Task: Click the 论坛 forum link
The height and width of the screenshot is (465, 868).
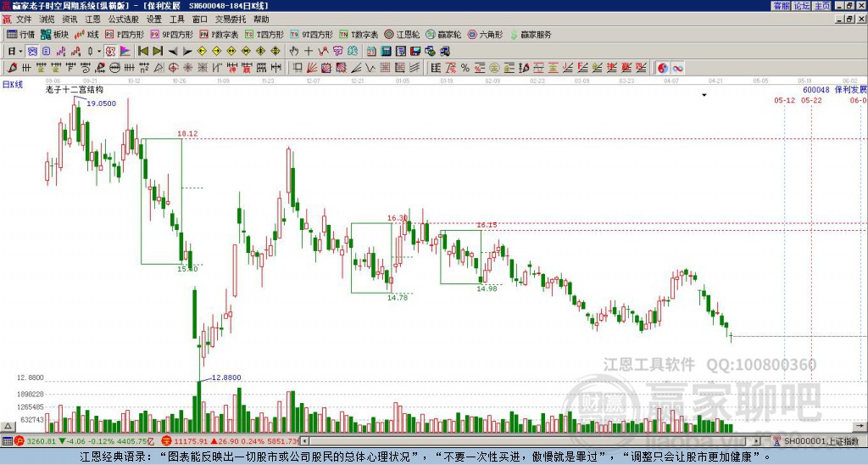Action: coord(802,6)
